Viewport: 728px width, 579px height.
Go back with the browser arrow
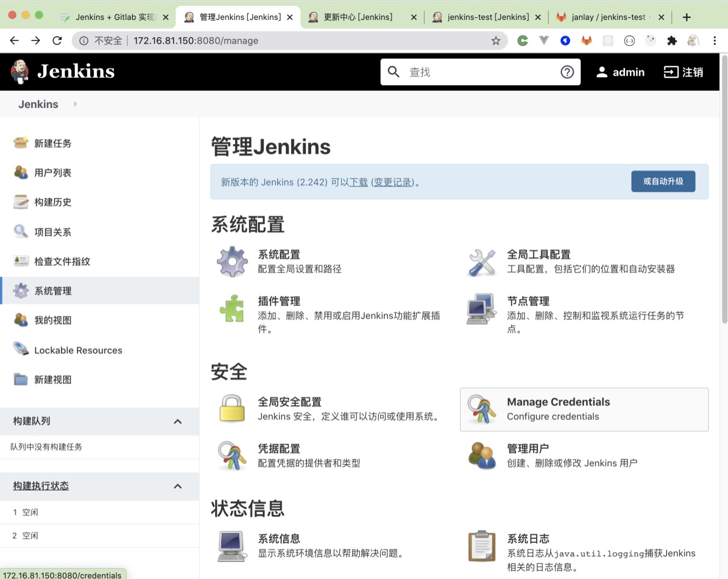pos(15,40)
